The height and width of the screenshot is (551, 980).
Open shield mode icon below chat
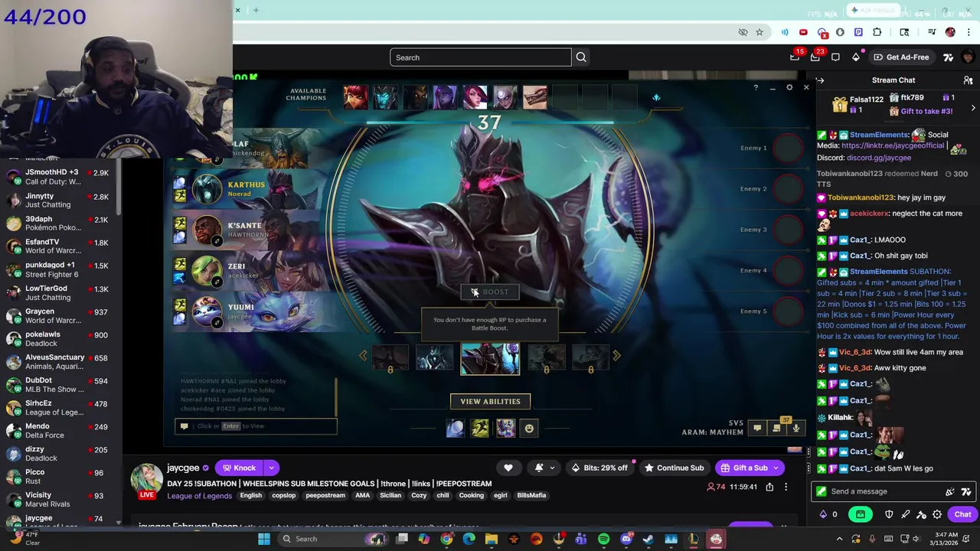pos(889,514)
